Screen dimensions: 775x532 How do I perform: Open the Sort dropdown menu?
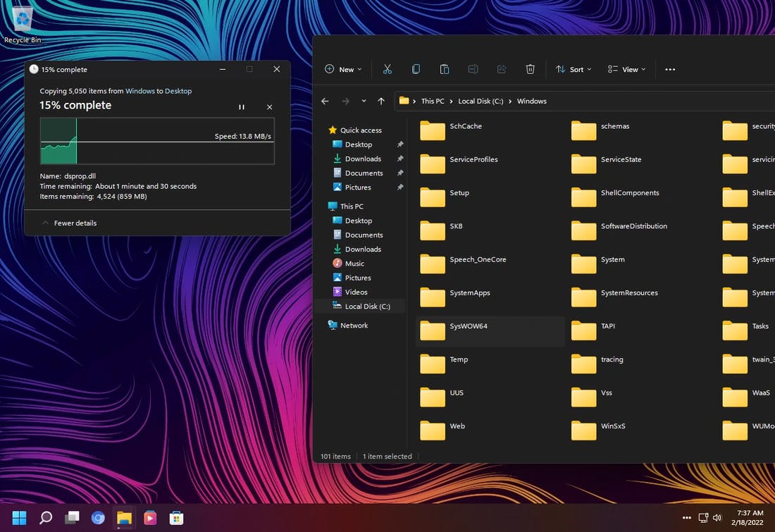point(573,69)
